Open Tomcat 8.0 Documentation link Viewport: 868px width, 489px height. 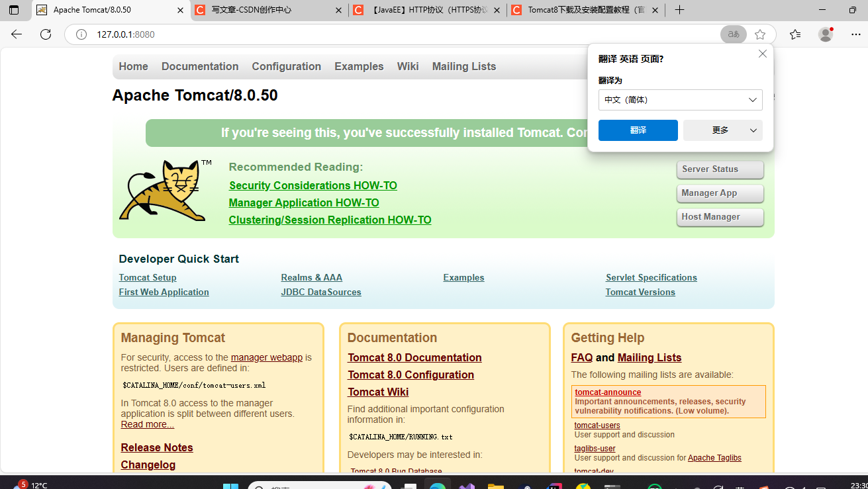(414, 357)
